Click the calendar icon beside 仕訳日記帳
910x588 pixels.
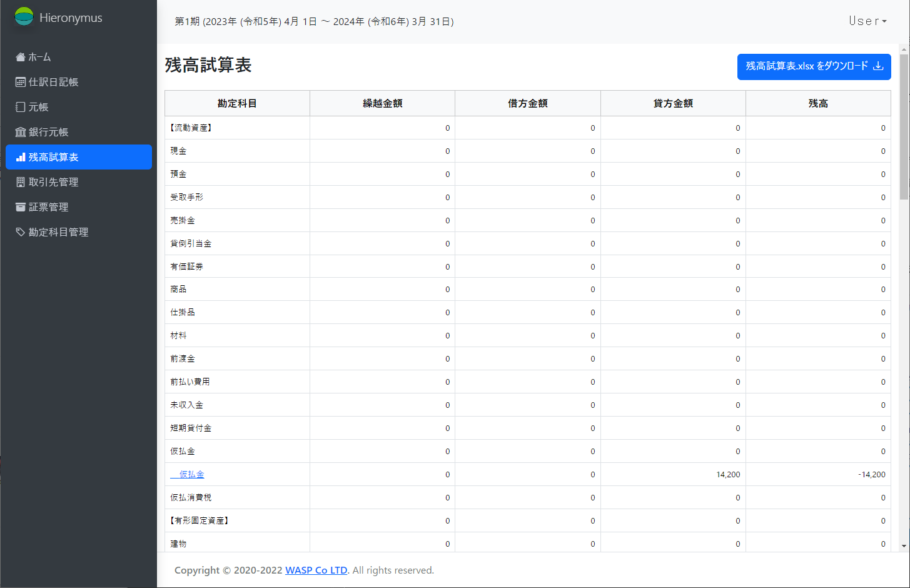pyautogui.click(x=21, y=82)
